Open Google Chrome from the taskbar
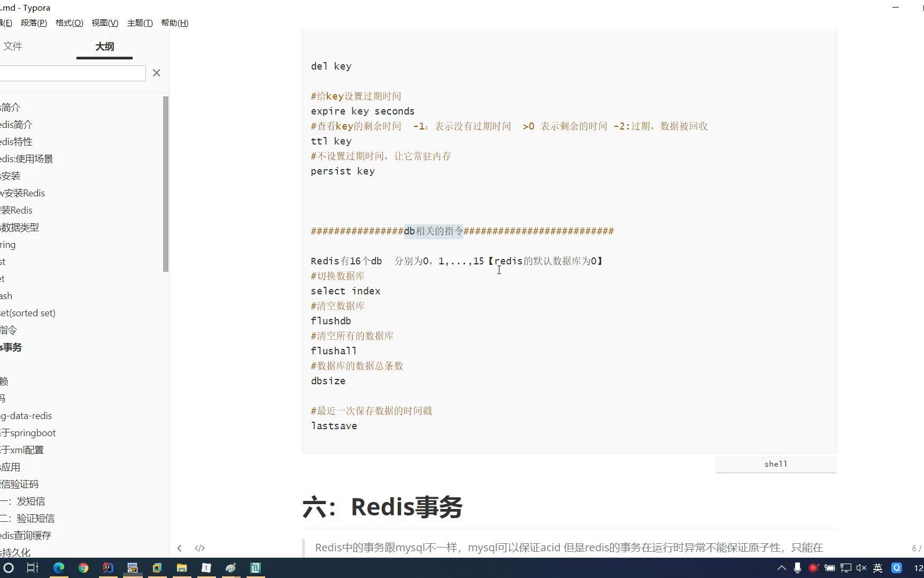 click(83, 568)
